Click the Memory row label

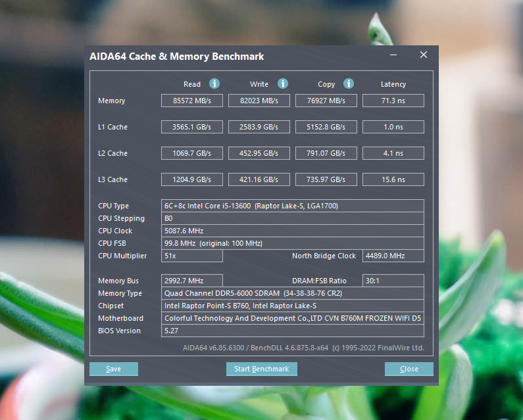click(x=111, y=101)
